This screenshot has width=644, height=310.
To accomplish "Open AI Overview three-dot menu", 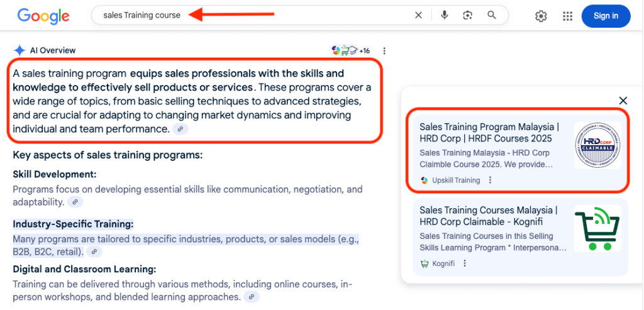I will tap(384, 51).
